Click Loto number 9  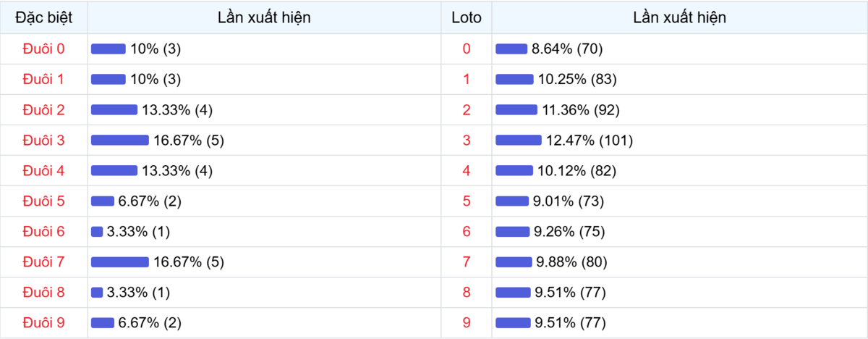click(466, 323)
